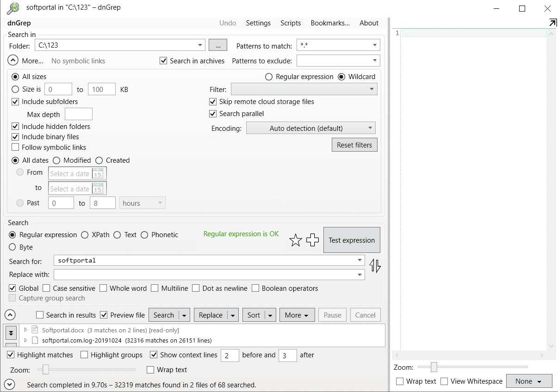This screenshot has width=558, height=392.
Task: Open the None syntax dropdown
Action: pyautogui.click(x=529, y=381)
